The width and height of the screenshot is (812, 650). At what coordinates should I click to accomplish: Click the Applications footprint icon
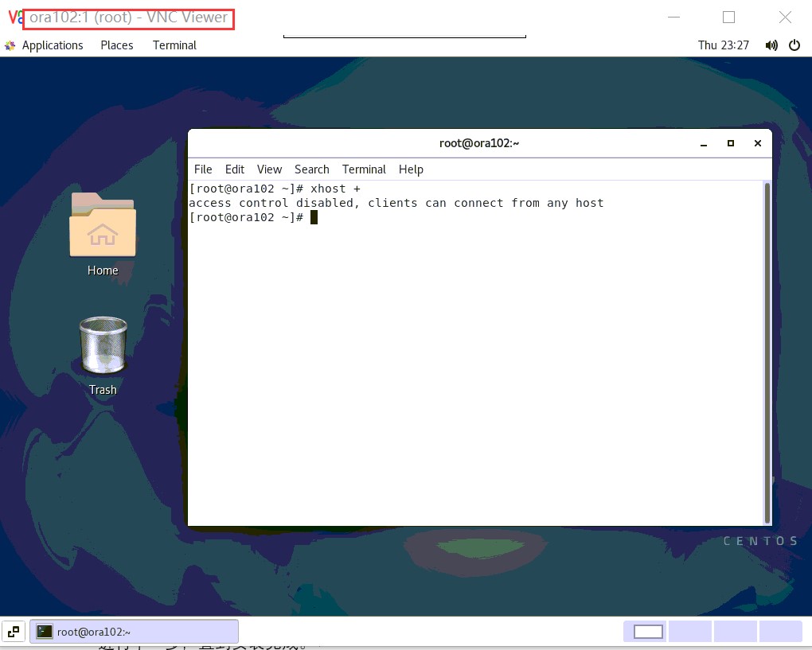tap(9, 45)
